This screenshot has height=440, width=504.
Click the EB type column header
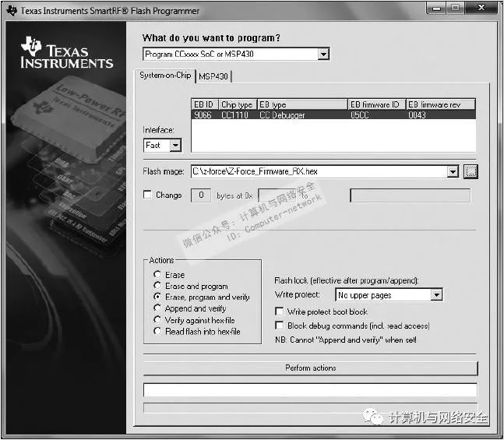[302, 104]
